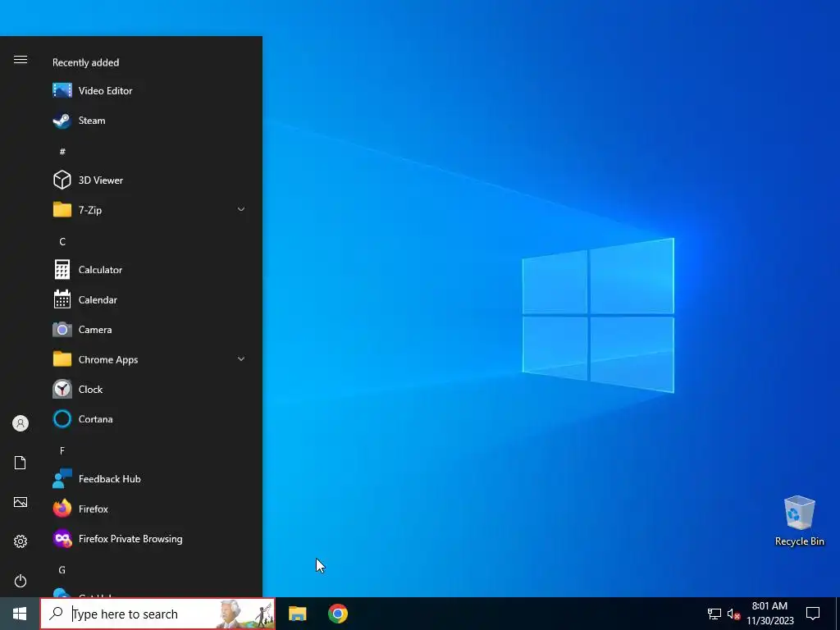This screenshot has width=840, height=630.
Task: Open the Pictures shortcut icon
Action: pos(21,502)
